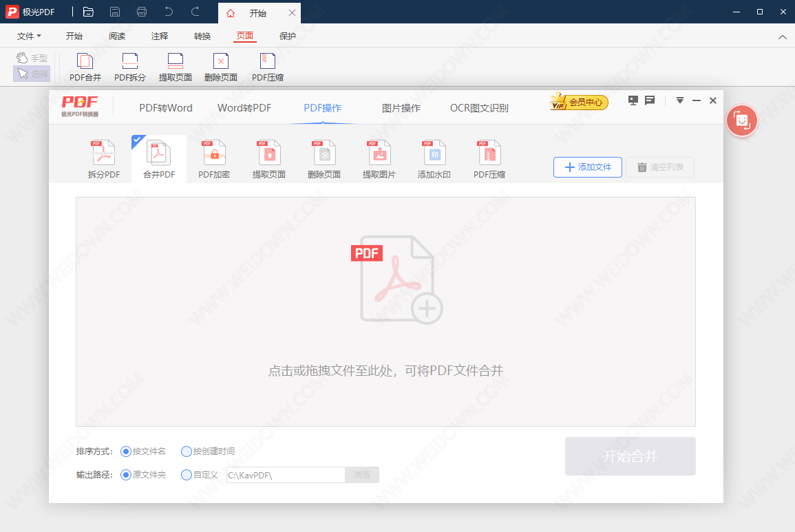This screenshot has width=795, height=532.
Task: Click the redo arrow icon
Action: [x=195, y=12]
